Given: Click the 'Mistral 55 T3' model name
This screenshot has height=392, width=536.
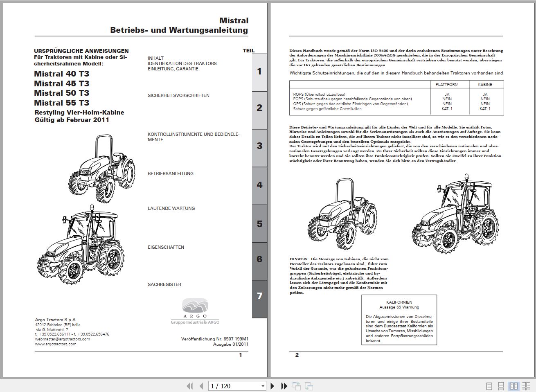Looking at the screenshot, I should (x=61, y=103).
